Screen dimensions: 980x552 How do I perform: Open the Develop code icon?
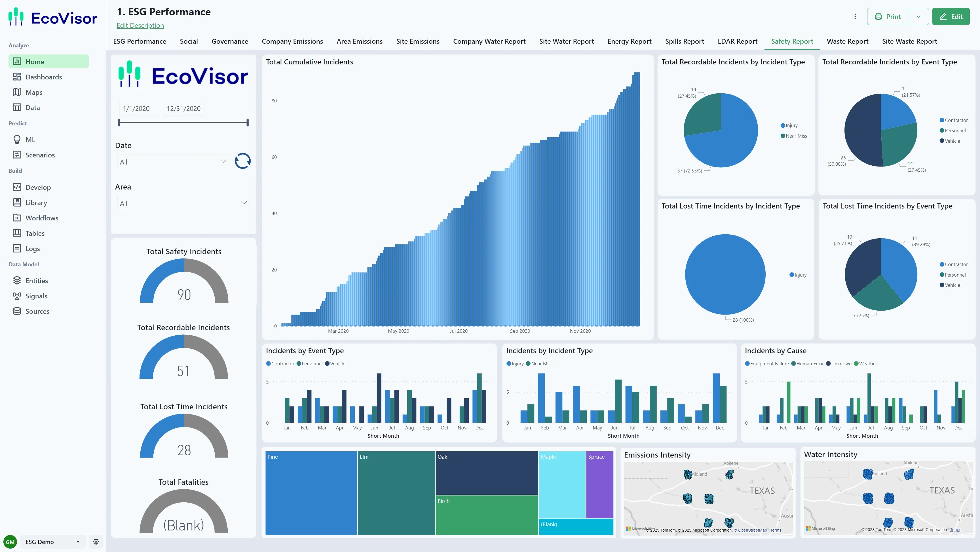coord(17,187)
